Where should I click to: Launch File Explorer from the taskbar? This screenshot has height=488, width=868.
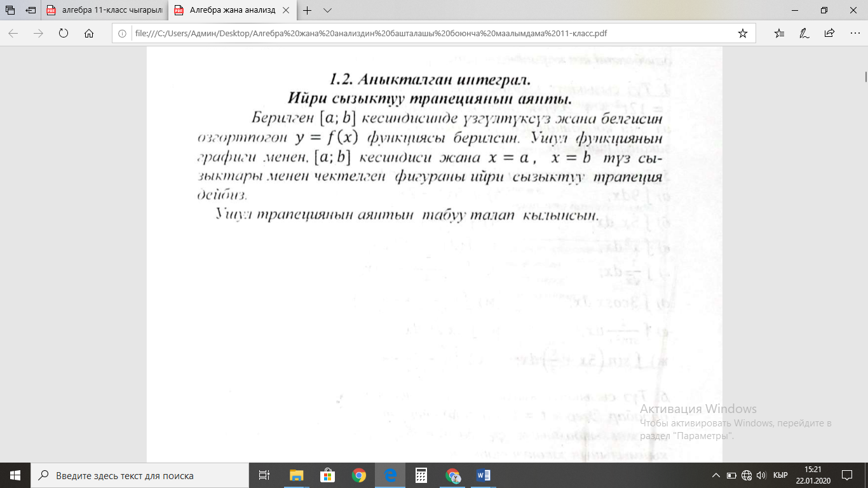[296, 475]
